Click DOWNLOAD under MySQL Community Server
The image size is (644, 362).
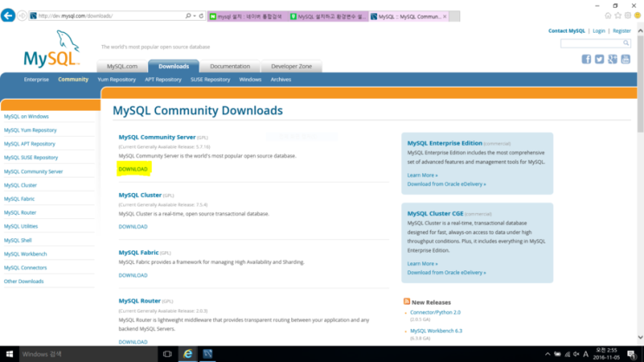133,169
